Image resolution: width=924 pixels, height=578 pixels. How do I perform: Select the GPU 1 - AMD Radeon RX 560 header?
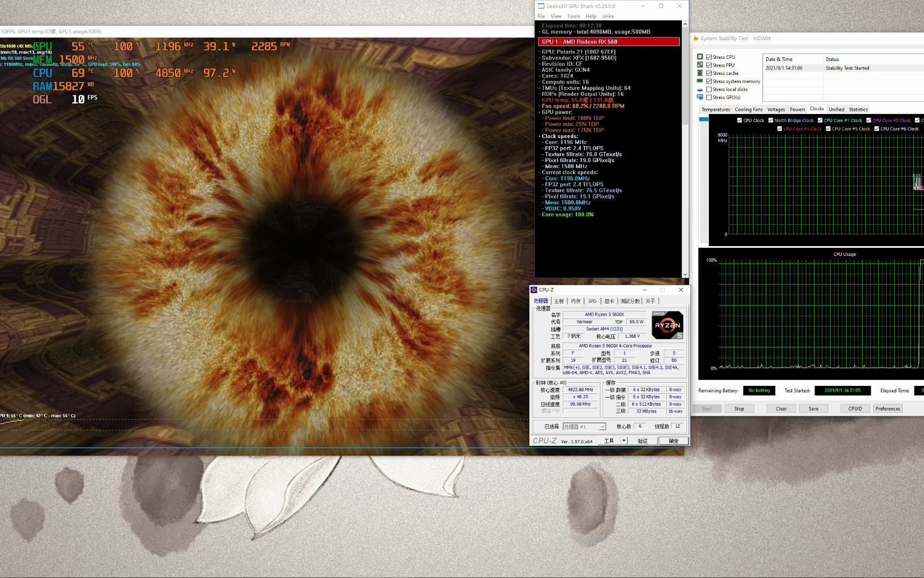609,41
